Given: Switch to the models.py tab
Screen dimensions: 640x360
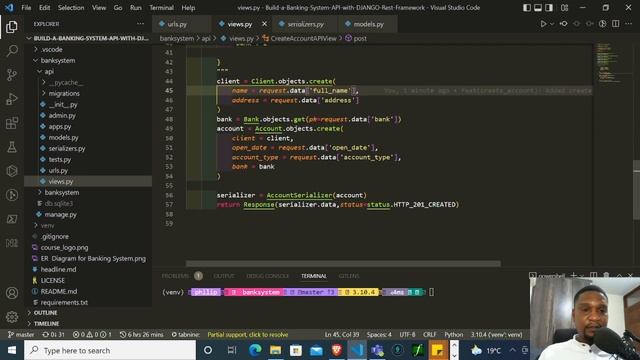Looking at the screenshot, I should coord(368,24).
